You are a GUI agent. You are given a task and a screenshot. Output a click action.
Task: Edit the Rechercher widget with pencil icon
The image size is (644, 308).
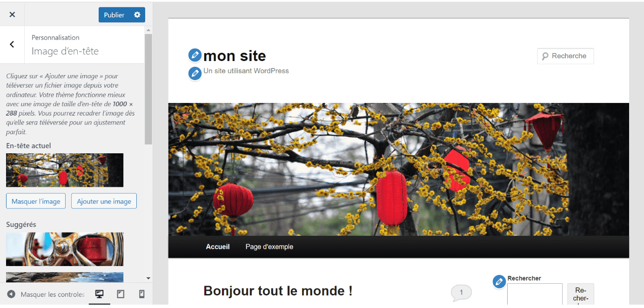click(499, 281)
